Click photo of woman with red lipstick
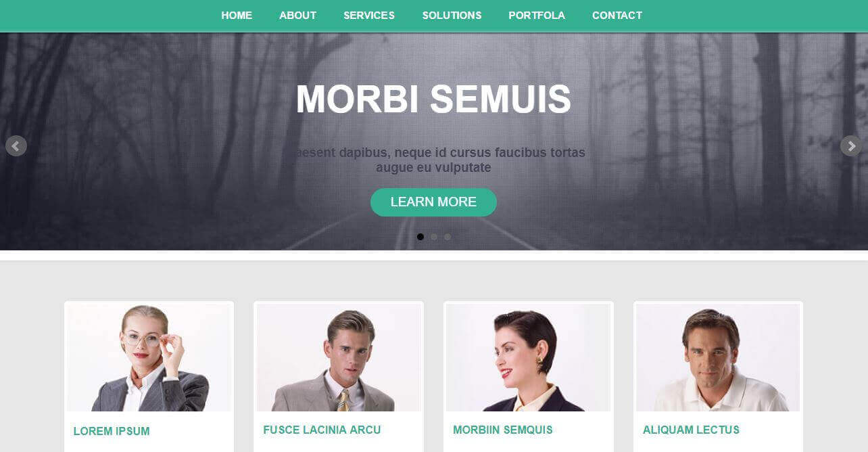Image resolution: width=868 pixels, height=452 pixels. [x=529, y=357]
